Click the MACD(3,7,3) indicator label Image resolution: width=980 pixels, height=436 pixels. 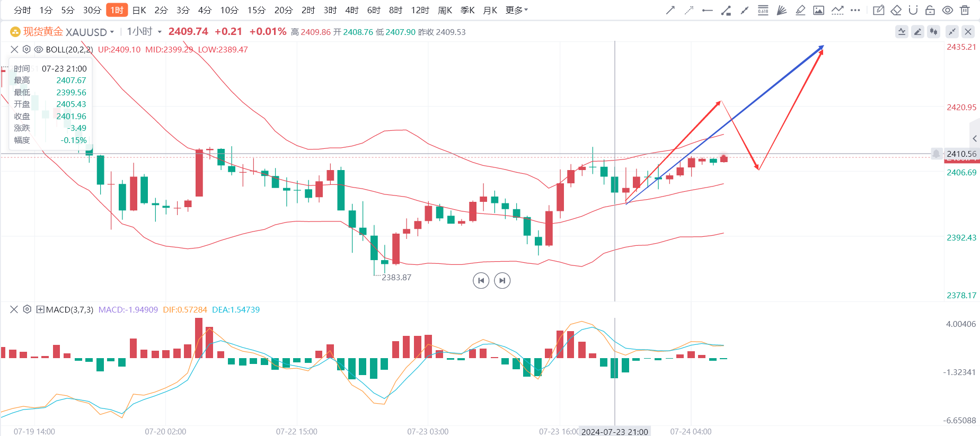pos(69,309)
